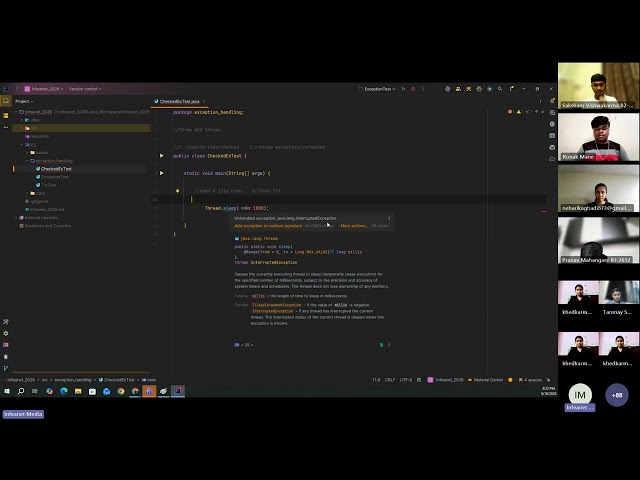This screenshot has width=640, height=480.
Task: Open Notifications bell in right sidebar
Action: (x=552, y=101)
